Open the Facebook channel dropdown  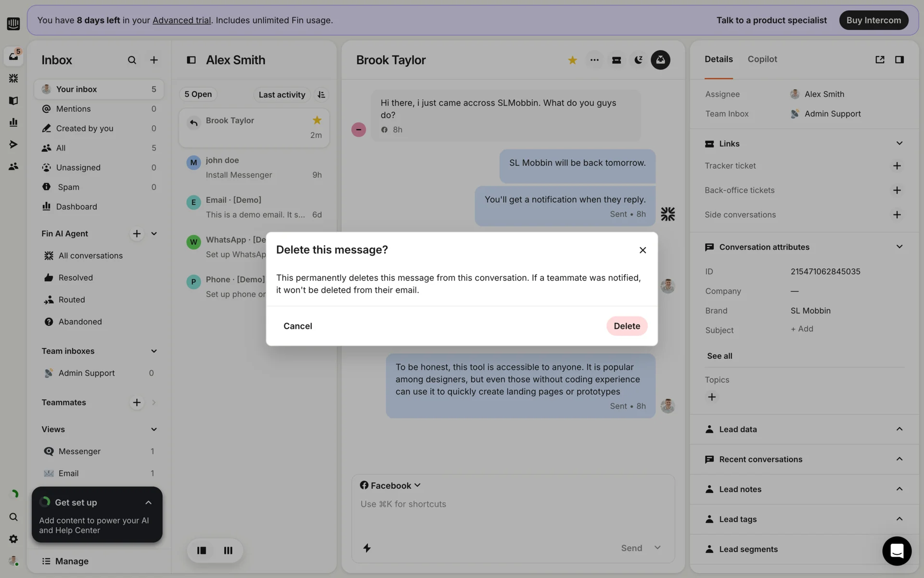click(390, 486)
